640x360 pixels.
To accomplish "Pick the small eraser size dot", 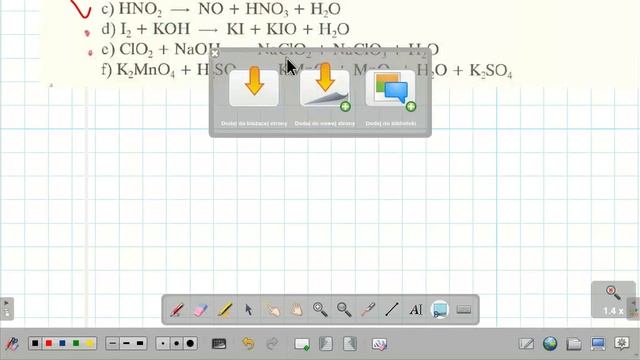I will [x=163, y=344].
